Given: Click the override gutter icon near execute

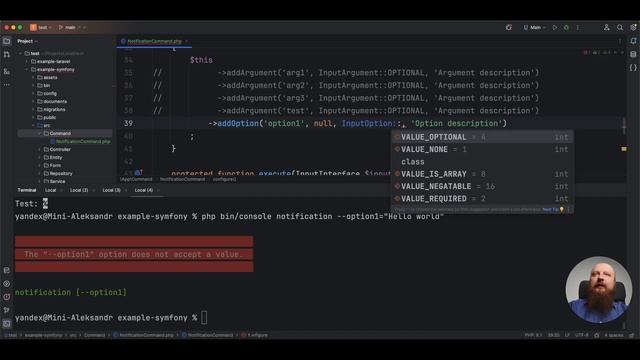Looking at the screenshot, I should [138, 172].
